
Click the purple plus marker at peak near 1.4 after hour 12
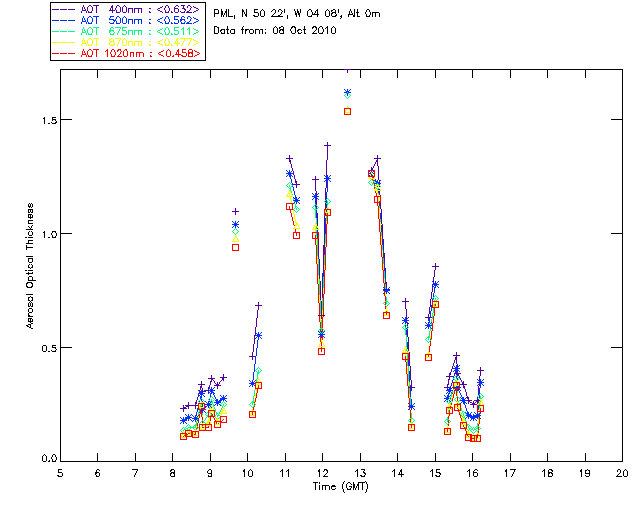pyautogui.click(x=327, y=145)
